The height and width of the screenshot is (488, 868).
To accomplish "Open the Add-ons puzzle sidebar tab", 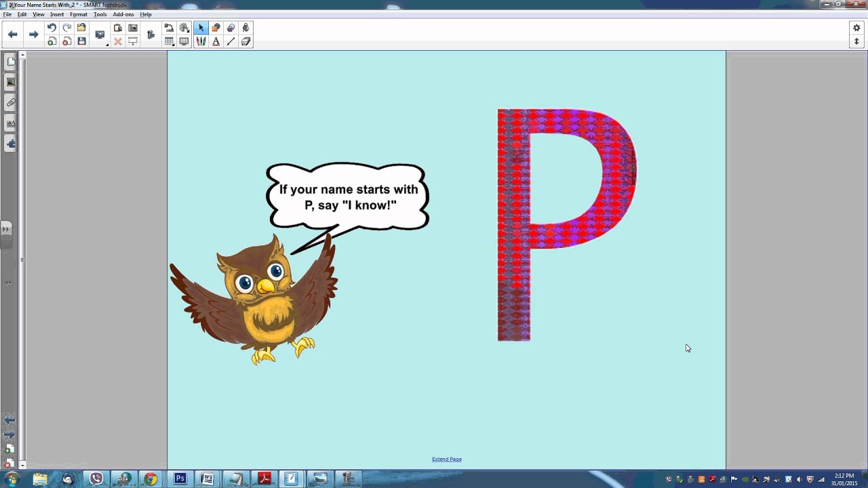I will (x=10, y=143).
